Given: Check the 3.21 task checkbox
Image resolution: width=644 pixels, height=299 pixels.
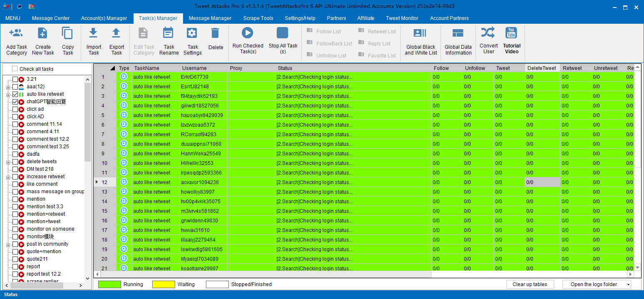Looking at the screenshot, I should coord(15,79).
